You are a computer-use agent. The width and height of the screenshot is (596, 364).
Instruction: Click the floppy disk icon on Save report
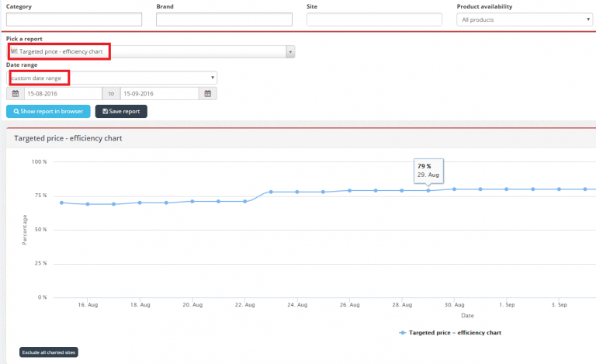[106, 112]
